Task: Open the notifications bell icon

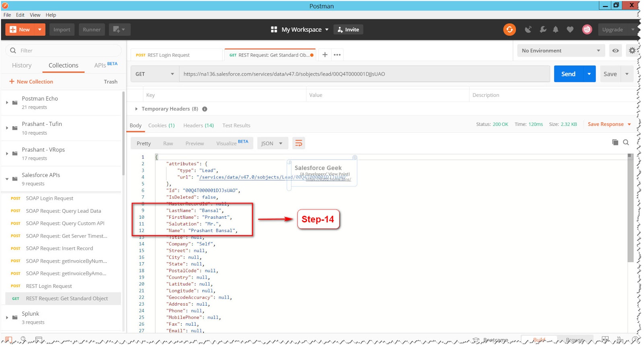Action: (555, 29)
